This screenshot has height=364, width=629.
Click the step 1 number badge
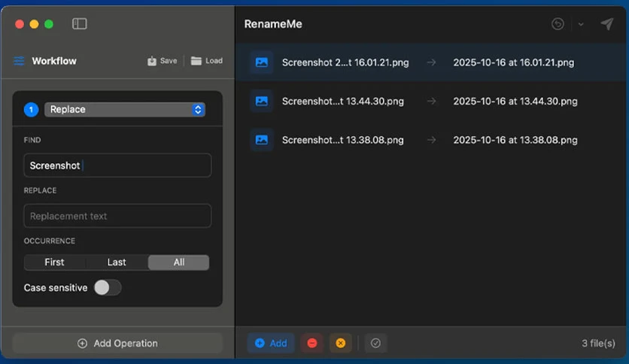pos(31,110)
